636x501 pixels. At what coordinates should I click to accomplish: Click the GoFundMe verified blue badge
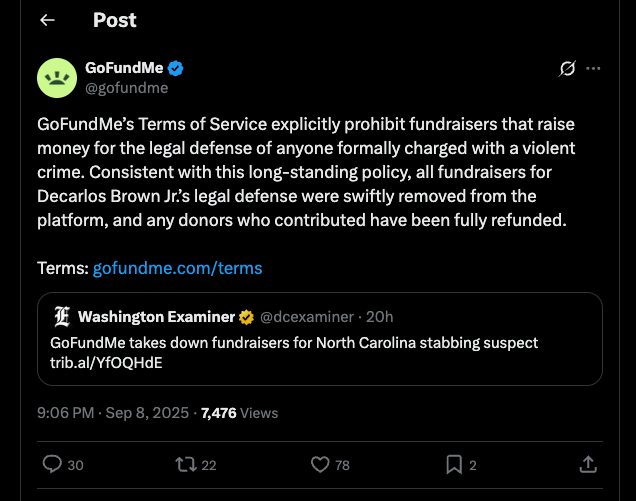click(176, 68)
